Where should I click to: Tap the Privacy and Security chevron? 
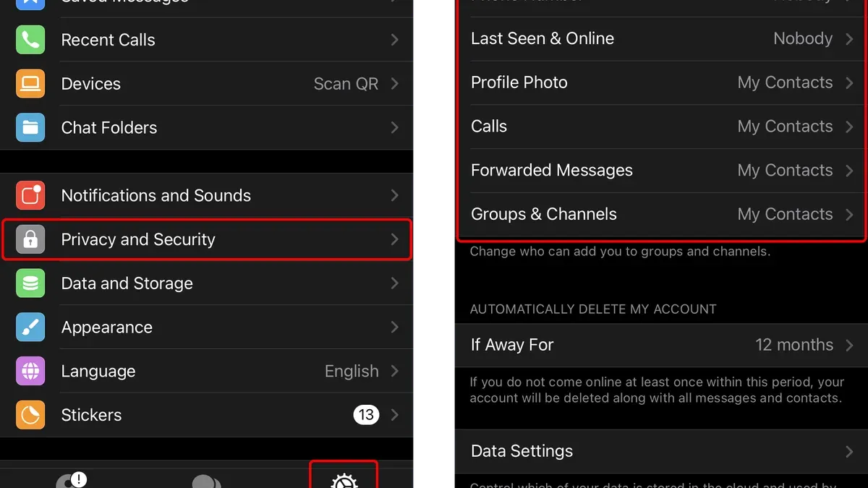395,239
